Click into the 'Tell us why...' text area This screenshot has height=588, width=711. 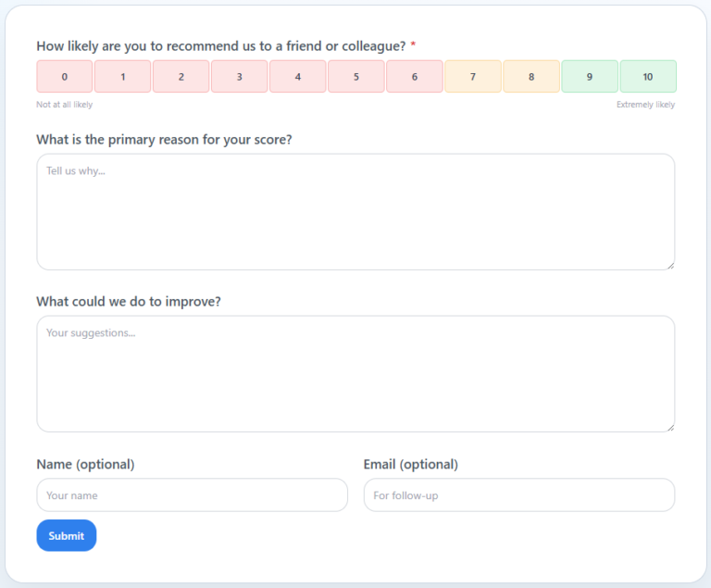point(355,212)
